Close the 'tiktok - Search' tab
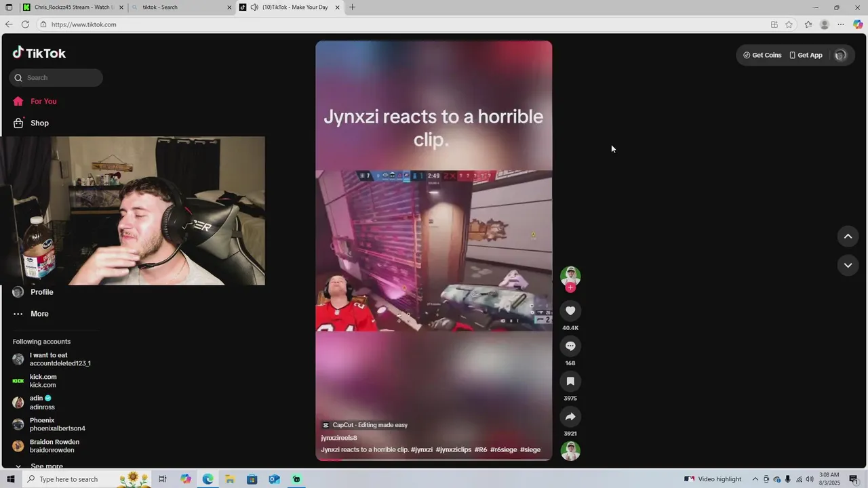 (x=229, y=7)
